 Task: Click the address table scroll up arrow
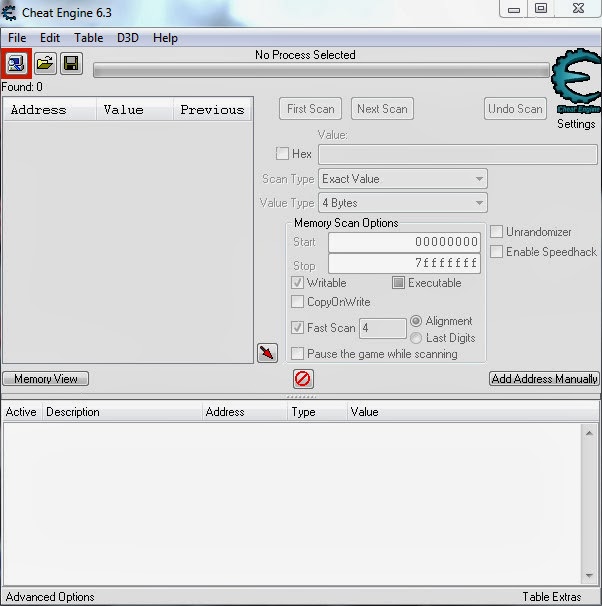click(x=589, y=433)
